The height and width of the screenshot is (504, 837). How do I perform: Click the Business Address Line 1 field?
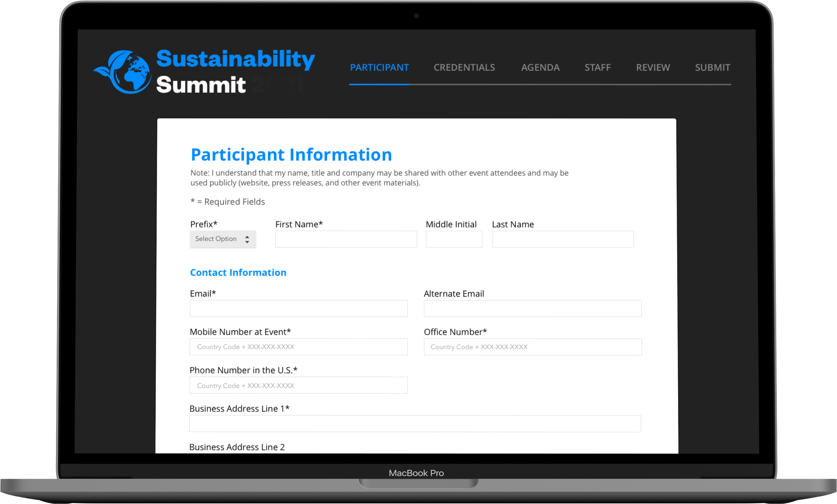415,424
